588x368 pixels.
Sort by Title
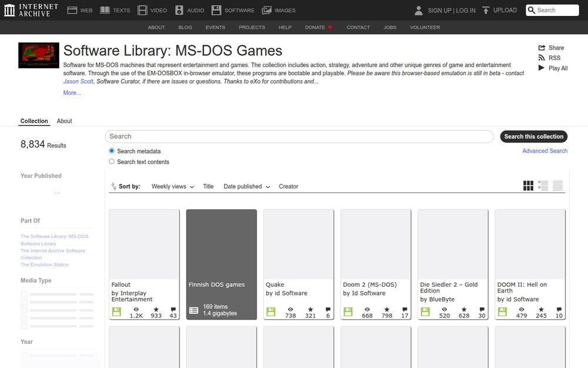[x=208, y=186]
